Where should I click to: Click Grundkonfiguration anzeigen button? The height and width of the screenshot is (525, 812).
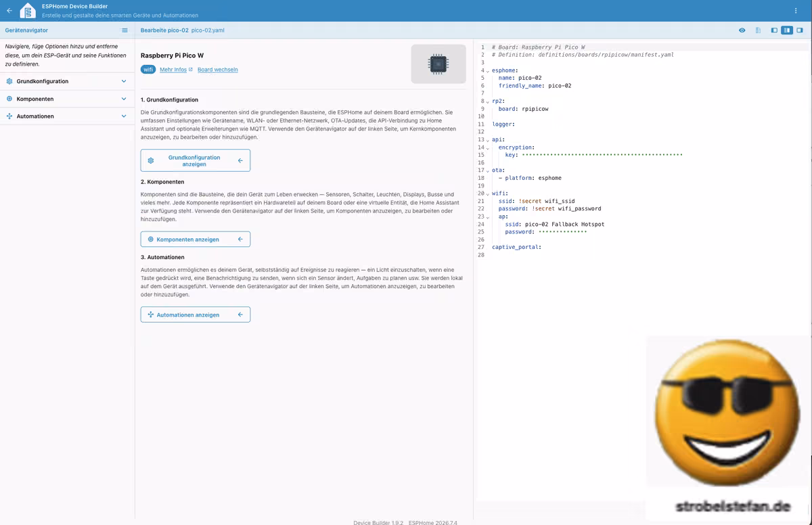[196, 160]
